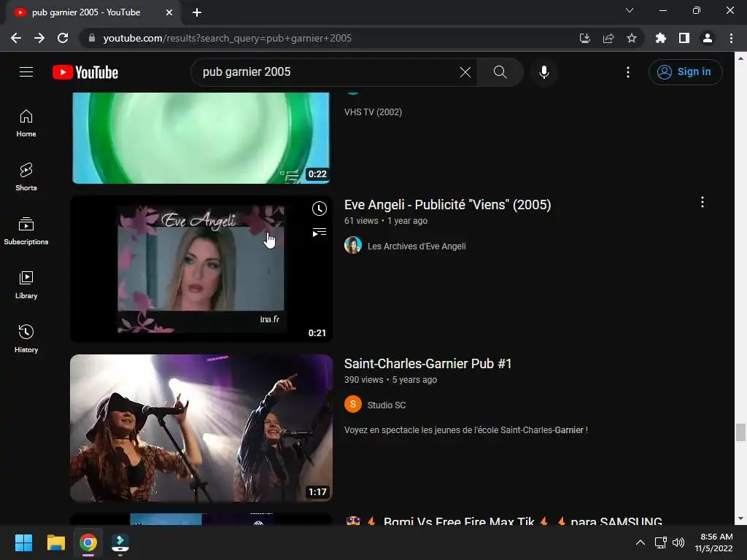Open action menu for Eve Angeli video
Screen dimensions: 747x560
[702, 203]
